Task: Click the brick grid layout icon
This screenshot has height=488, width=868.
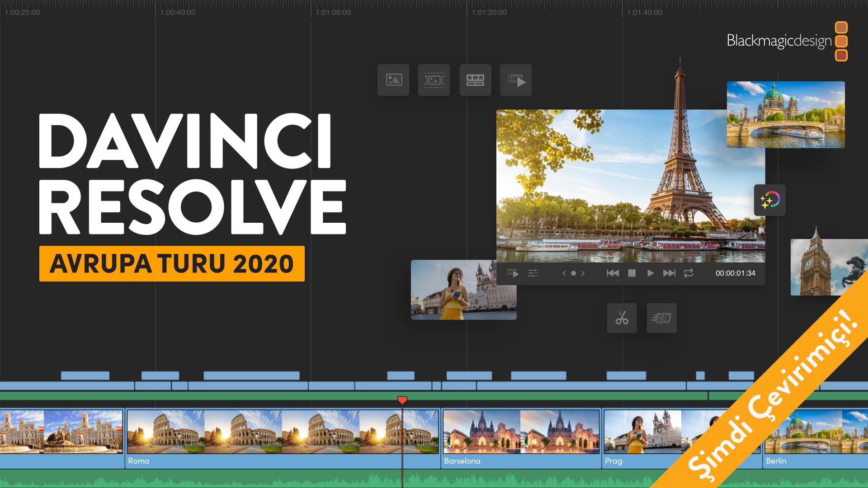Action: click(x=475, y=80)
